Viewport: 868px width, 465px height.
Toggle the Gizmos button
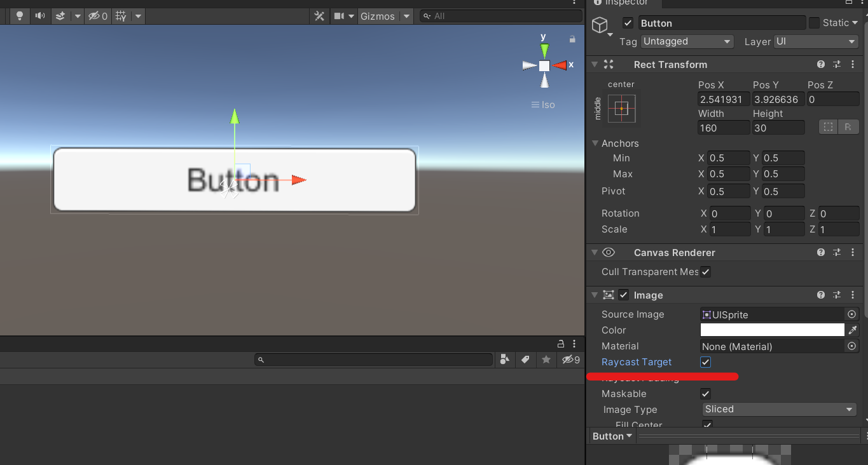[378, 16]
